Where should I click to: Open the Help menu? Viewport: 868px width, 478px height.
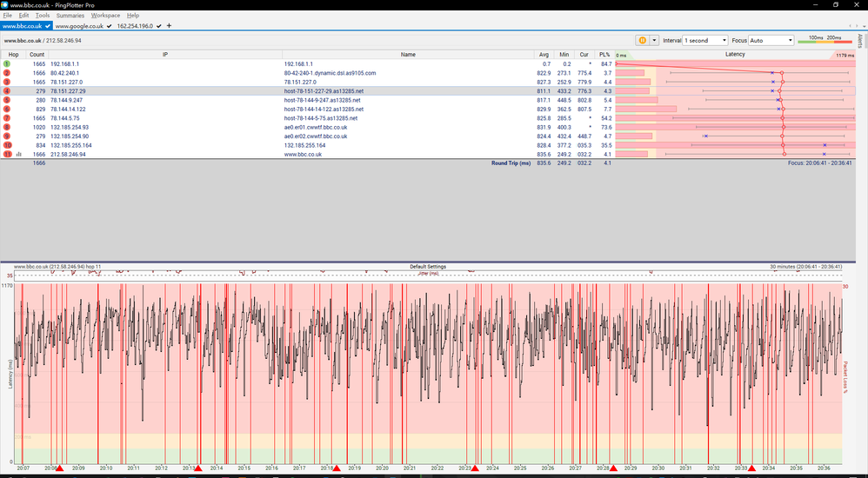pyautogui.click(x=133, y=16)
